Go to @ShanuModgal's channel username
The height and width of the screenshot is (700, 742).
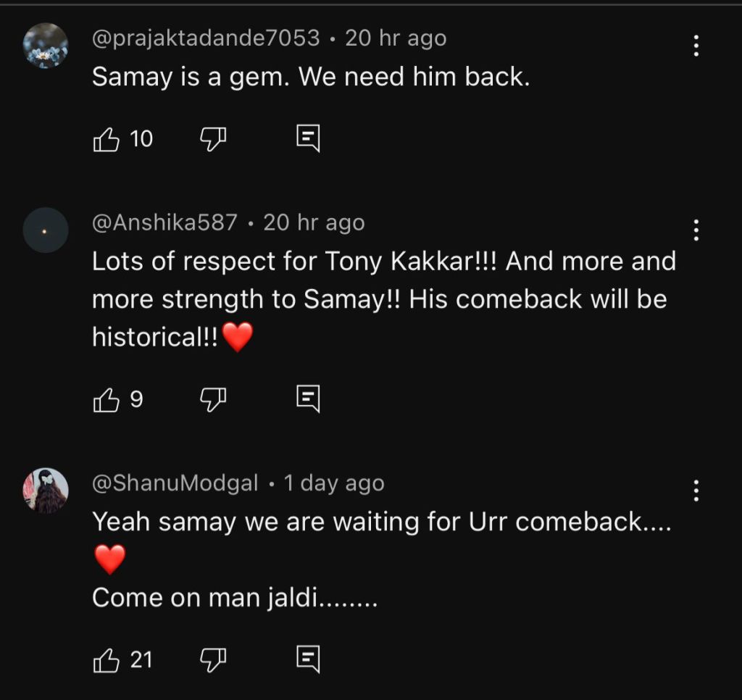click(175, 483)
